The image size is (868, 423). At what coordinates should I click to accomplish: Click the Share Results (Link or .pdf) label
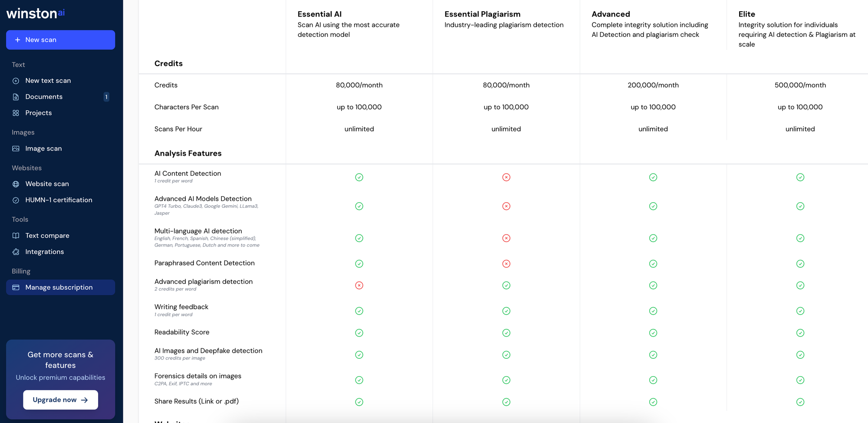[197, 401]
